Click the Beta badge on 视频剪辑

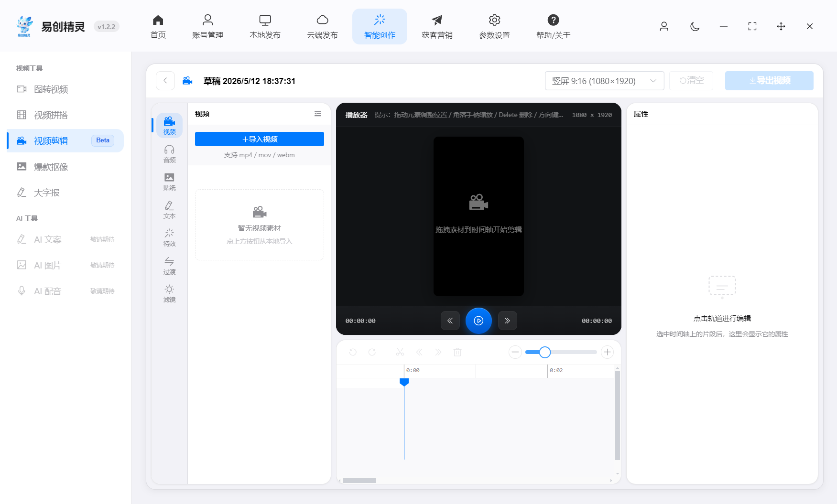[103, 140]
